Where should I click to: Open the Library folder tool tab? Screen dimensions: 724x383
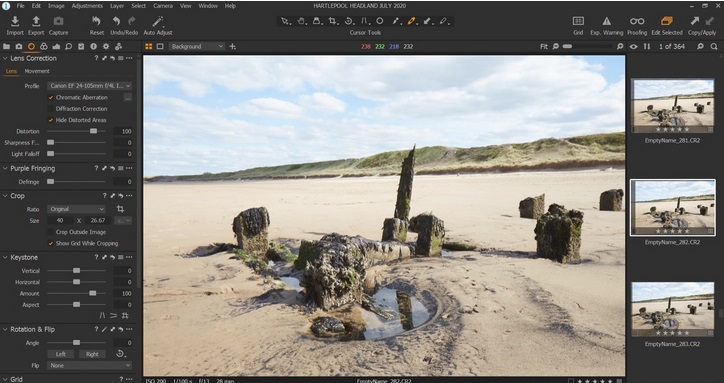pos(6,46)
